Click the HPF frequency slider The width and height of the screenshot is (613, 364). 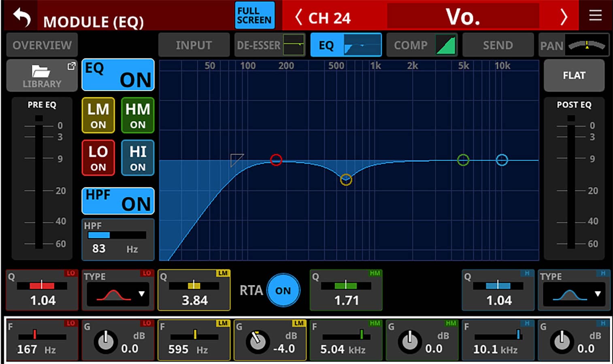click(117, 235)
